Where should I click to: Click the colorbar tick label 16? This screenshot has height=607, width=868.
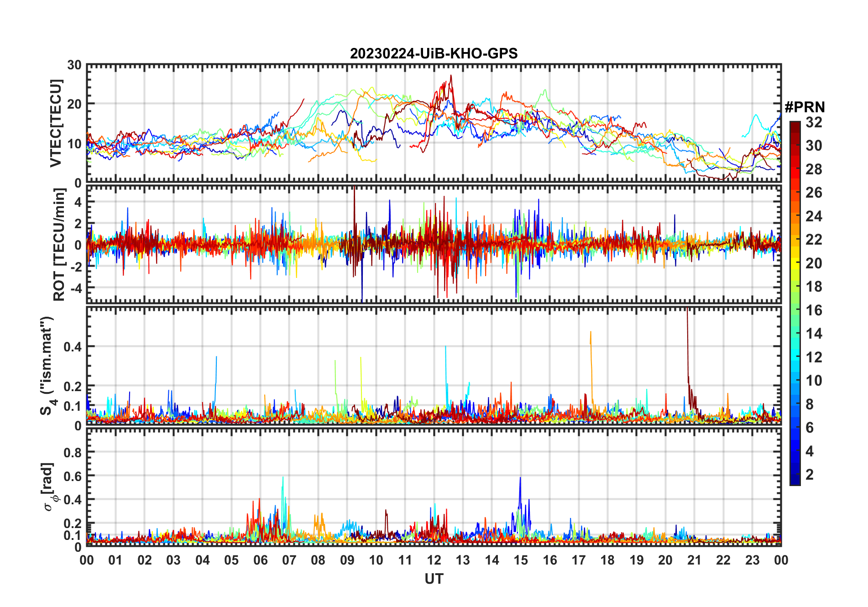click(814, 310)
